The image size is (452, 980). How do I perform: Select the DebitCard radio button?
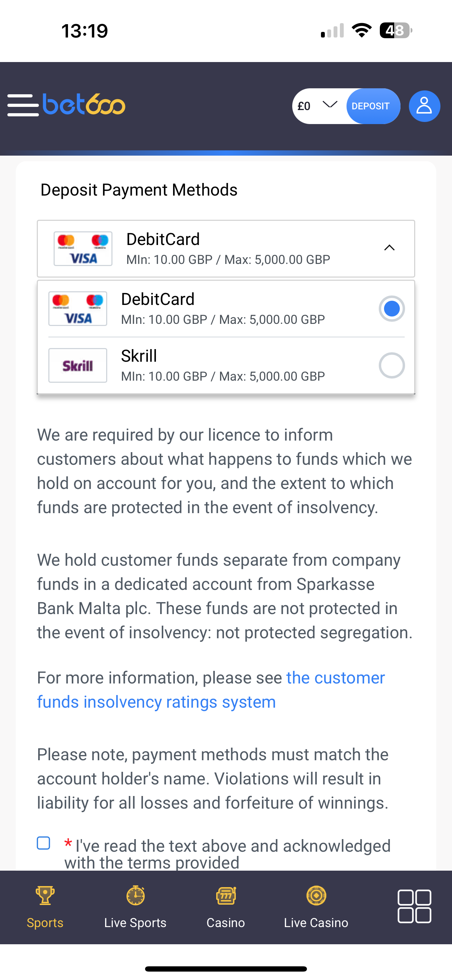(391, 308)
